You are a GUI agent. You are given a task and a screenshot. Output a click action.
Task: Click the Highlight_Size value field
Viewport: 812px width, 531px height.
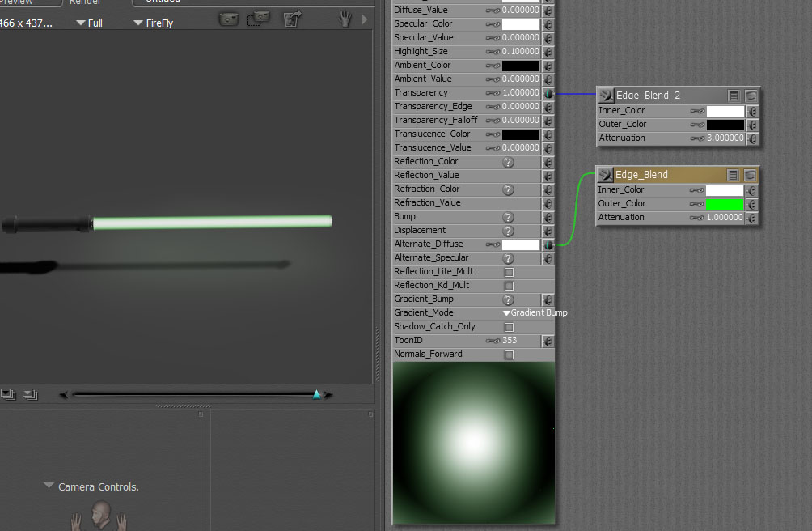pyautogui.click(x=520, y=52)
